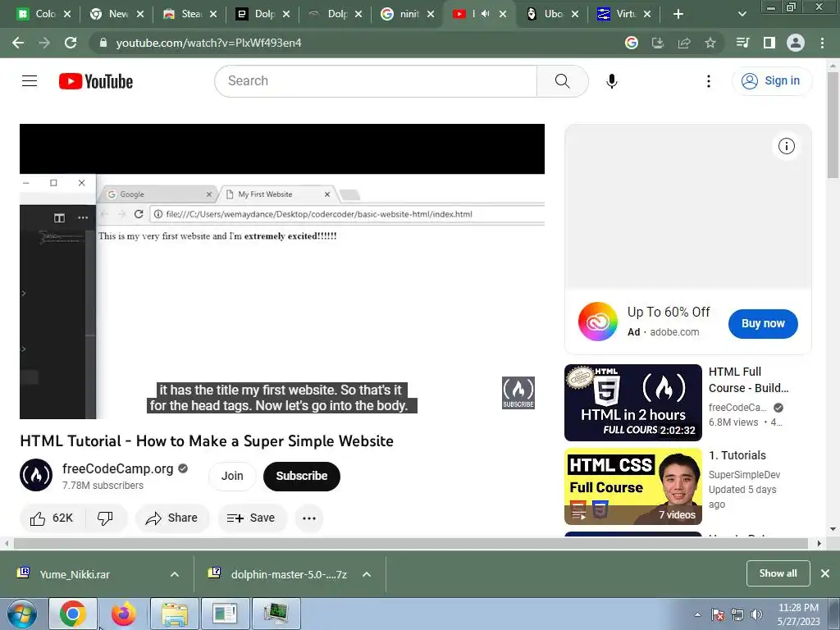Click the Adobe ad logo
840x630 pixels.
(x=597, y=322)
